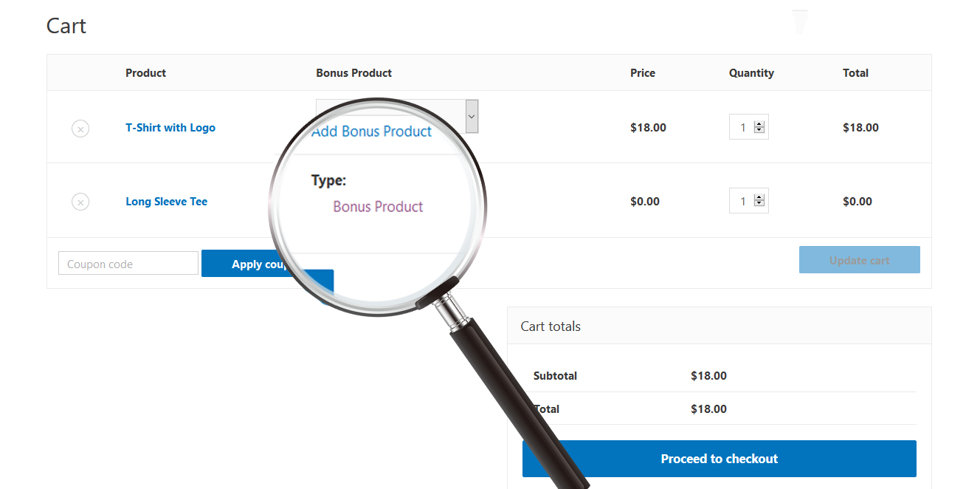Increase Long Sleeve Tee quantity arrow
The height and width of the screenshot is (489, 980).
point(759,197)
